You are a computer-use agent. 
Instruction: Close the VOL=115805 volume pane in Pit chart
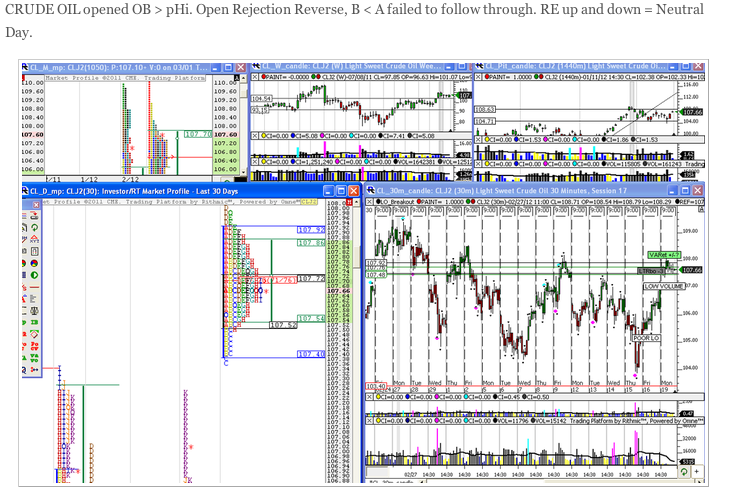click(478, 164)
